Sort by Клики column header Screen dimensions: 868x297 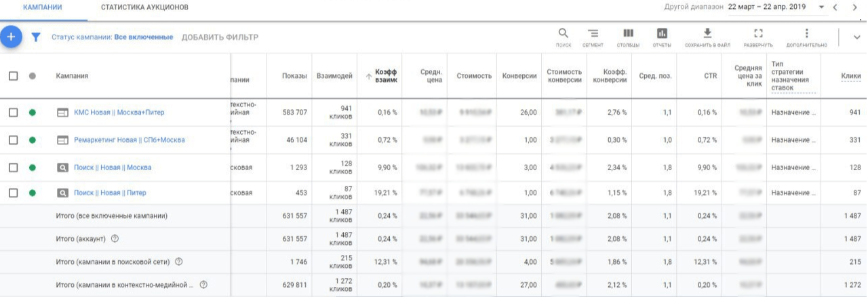[850, 76]
